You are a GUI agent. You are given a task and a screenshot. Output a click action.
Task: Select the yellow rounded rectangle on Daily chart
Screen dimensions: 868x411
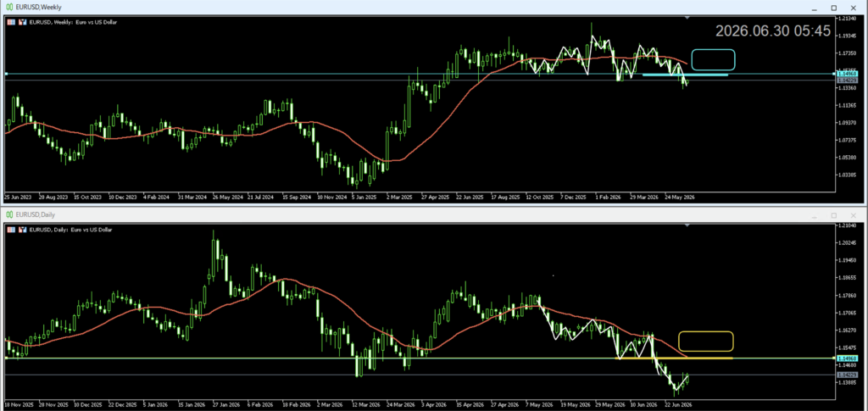pos(706,342)
